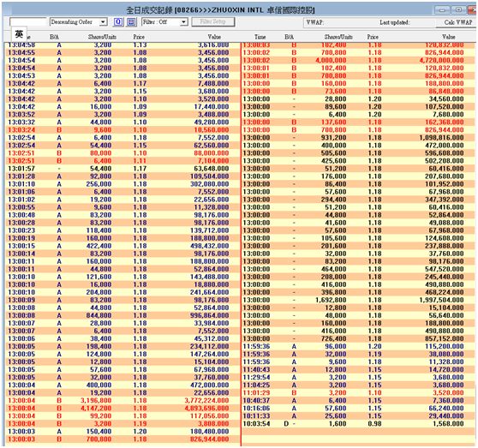Select the trade at 10:11:33
This screenshot has width=478, height=448.
(x=358, y=416)
